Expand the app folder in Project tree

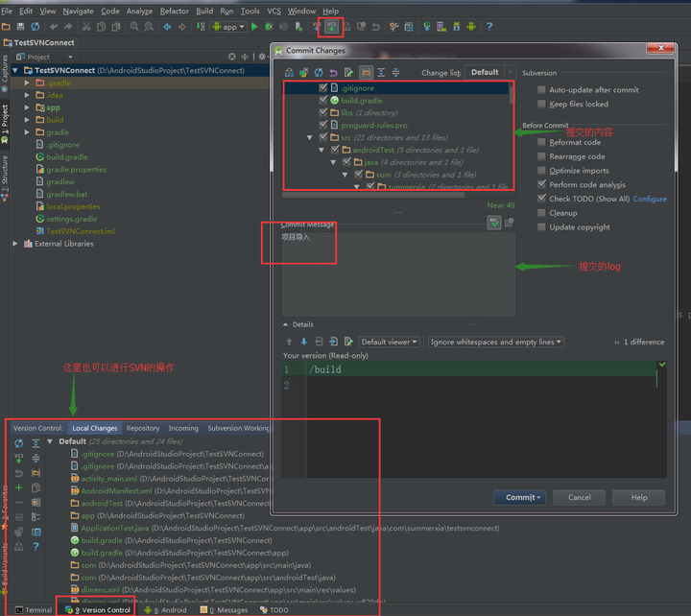[27, 107]
